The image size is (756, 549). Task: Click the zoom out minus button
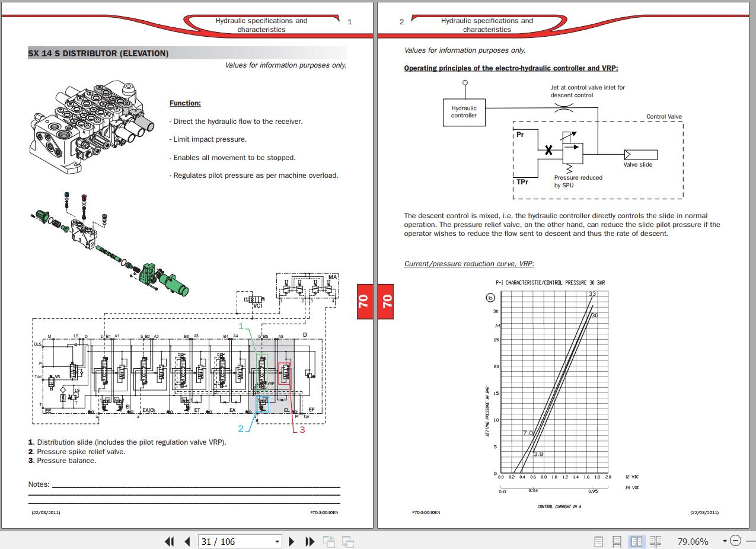pos(735,541)
